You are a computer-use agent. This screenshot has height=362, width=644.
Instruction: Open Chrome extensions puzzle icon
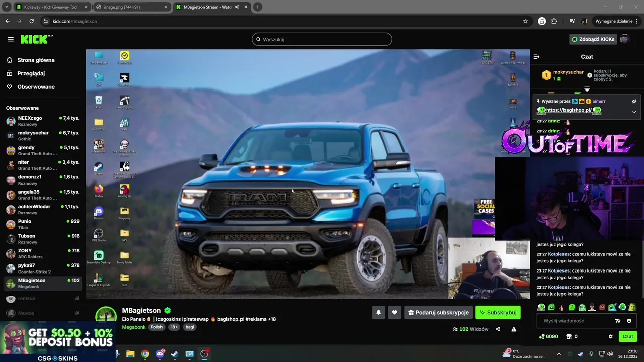click(554, 21)
